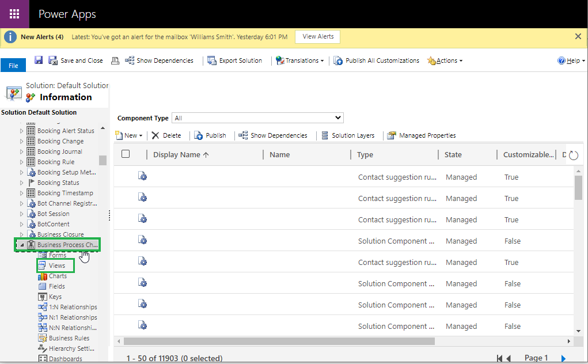The height and width of the screenshot is (364, 588).
Task: Dismiss the New Alerts notification bar
Action: (x=578, y=36)
